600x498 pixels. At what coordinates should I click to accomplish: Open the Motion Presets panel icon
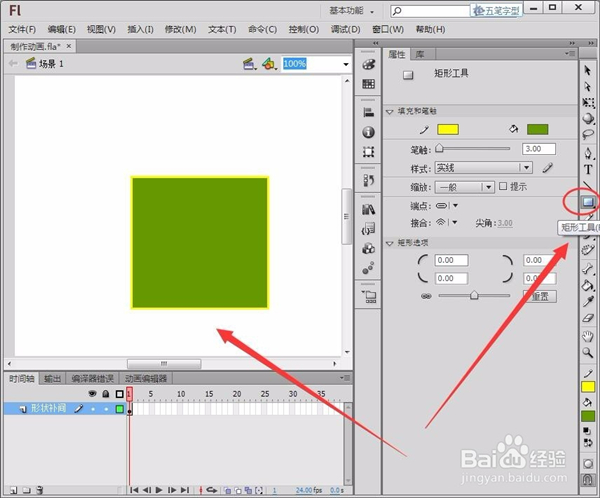[368, 268]
